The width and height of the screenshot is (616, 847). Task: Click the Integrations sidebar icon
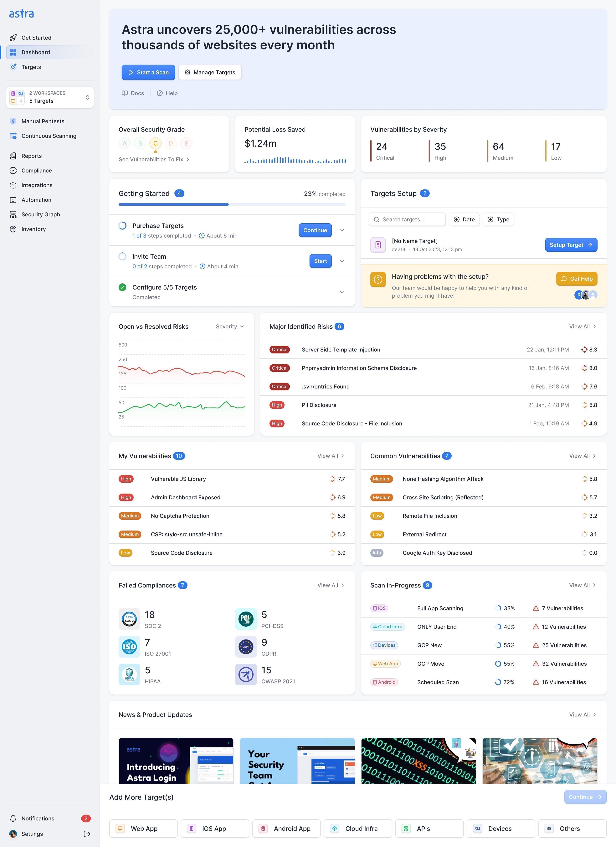click(x=13, y=185)
